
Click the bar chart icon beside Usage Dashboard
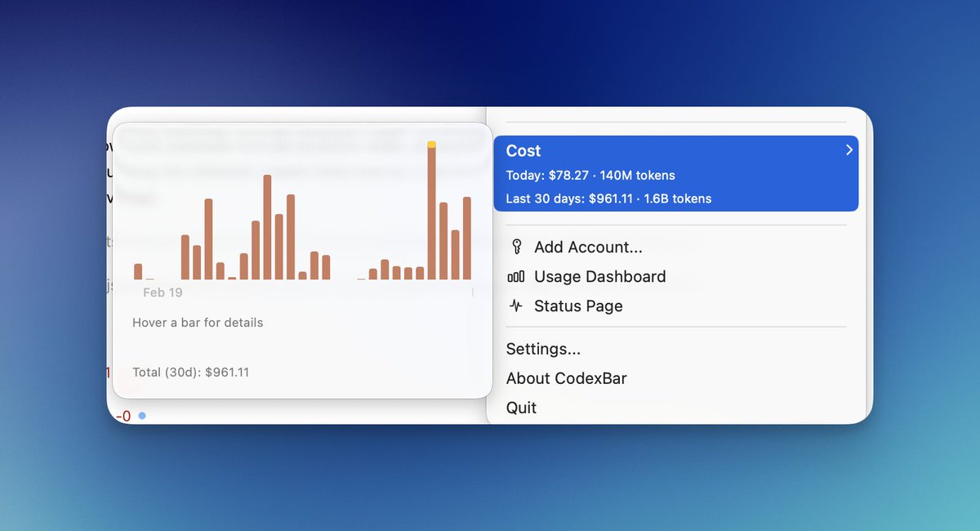tap(515, 277)
